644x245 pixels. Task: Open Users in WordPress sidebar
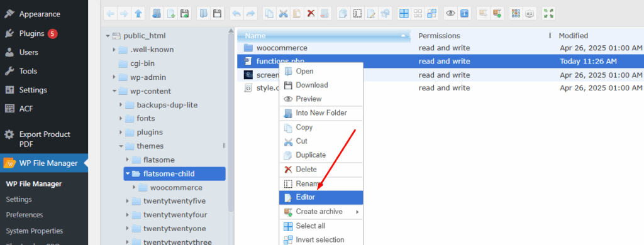tap(44, 52)
